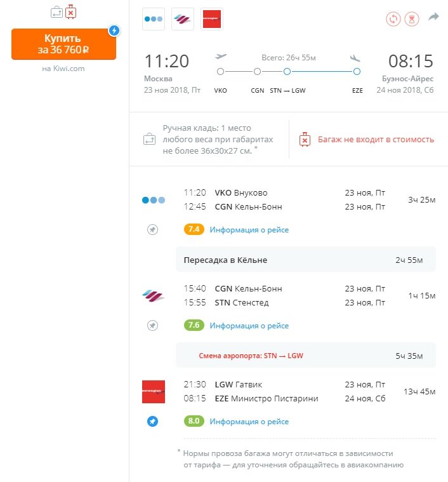Click the hand luggage icon above buy button
This screenshot has width=448, height=482.
57,12
